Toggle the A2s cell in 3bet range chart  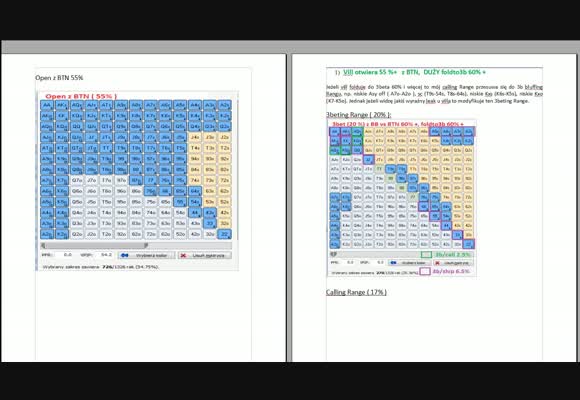click(x=468, y=131)
